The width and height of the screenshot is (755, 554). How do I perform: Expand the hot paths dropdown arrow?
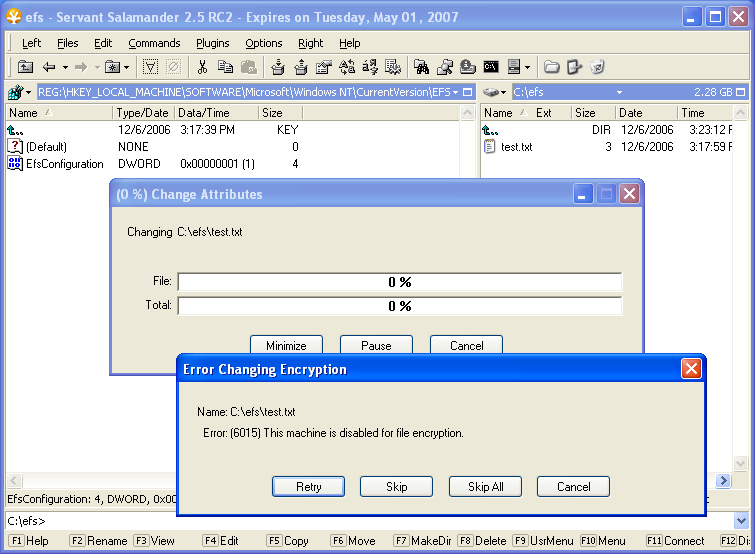pos(126,67)
